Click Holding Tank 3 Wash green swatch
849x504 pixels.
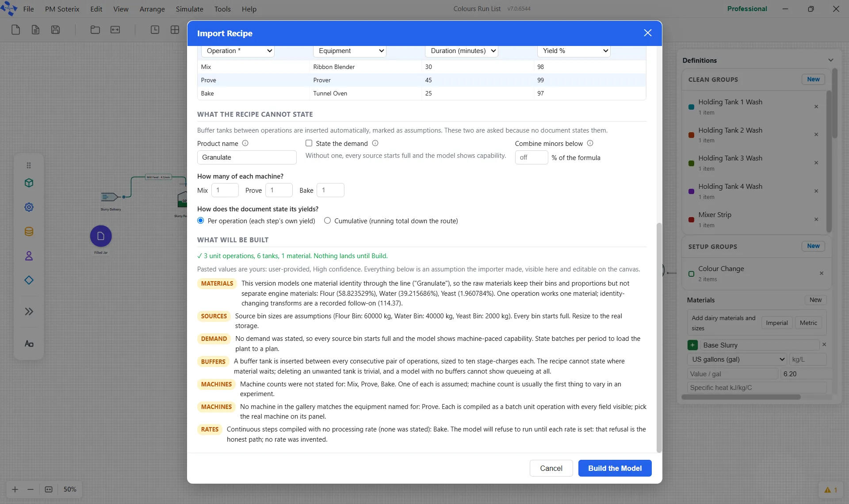691,163
